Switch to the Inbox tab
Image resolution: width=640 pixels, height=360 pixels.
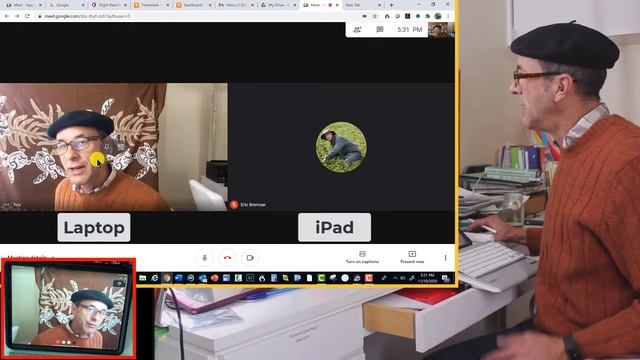click(x=235, y=5)
